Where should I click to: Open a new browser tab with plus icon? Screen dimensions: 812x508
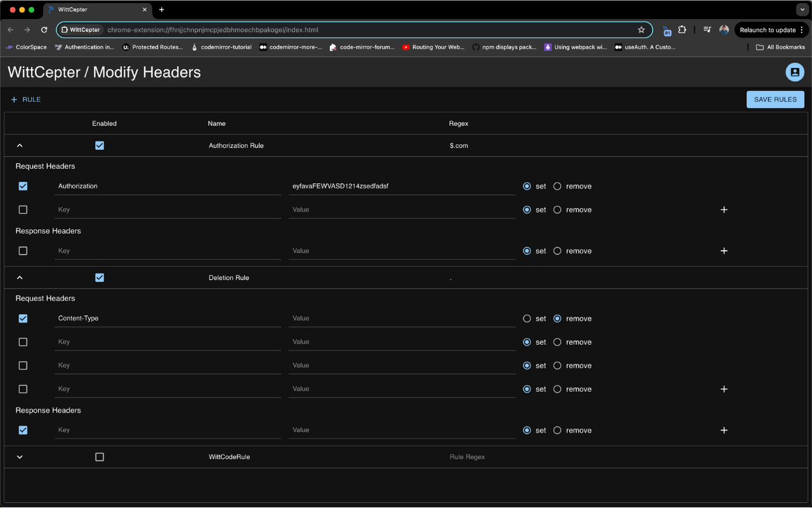(x=162, y=10)
